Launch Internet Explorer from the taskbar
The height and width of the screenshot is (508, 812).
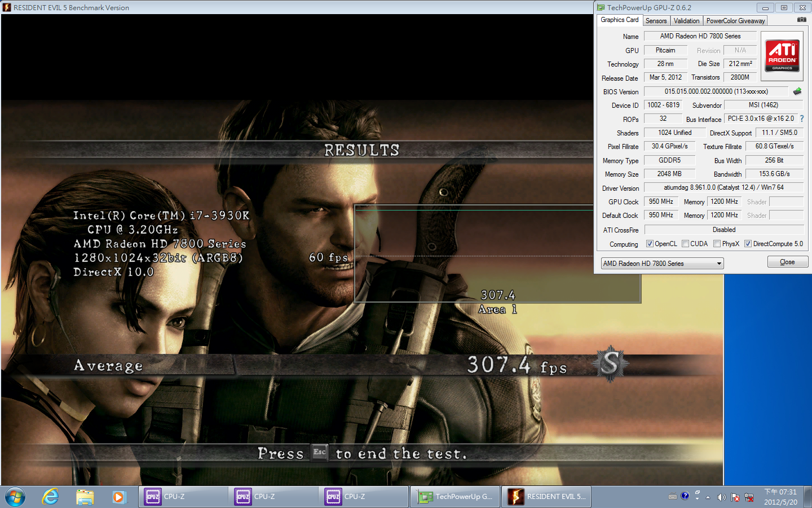point(50,497)
